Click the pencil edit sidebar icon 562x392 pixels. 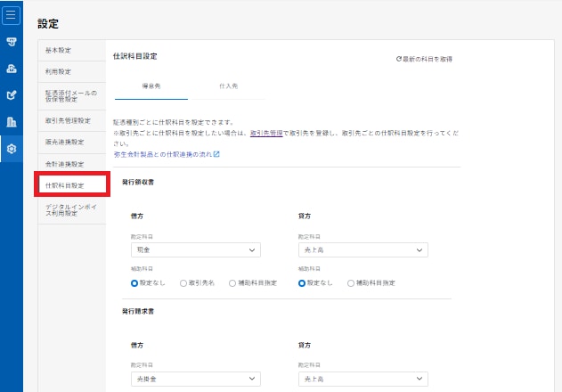[12, 94]
